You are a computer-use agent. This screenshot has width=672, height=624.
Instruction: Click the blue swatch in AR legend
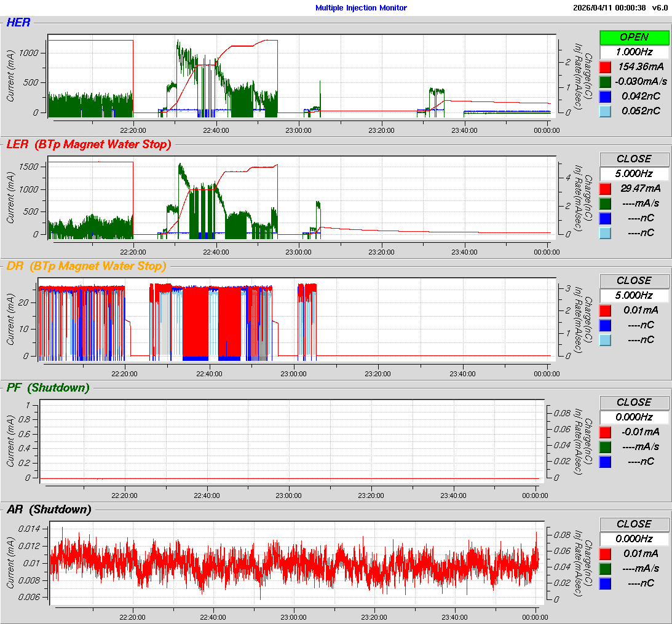(x=606, y=583)
